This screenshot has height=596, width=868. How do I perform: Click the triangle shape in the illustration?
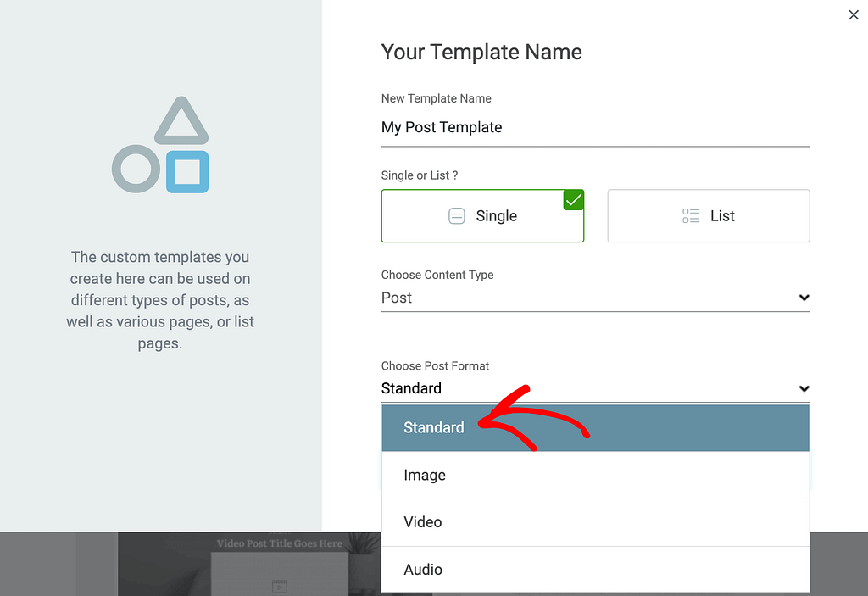click(181, 120)
